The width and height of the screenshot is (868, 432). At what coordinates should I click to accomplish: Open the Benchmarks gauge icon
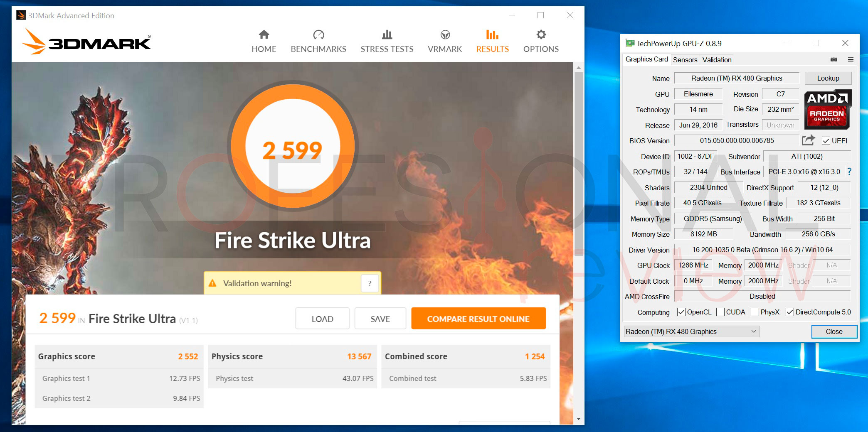(x=318, y=34)
